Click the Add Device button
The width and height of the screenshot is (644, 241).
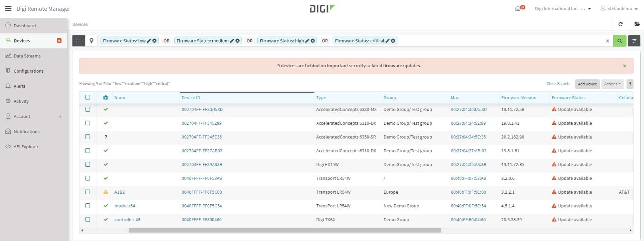tap(587, 84)
